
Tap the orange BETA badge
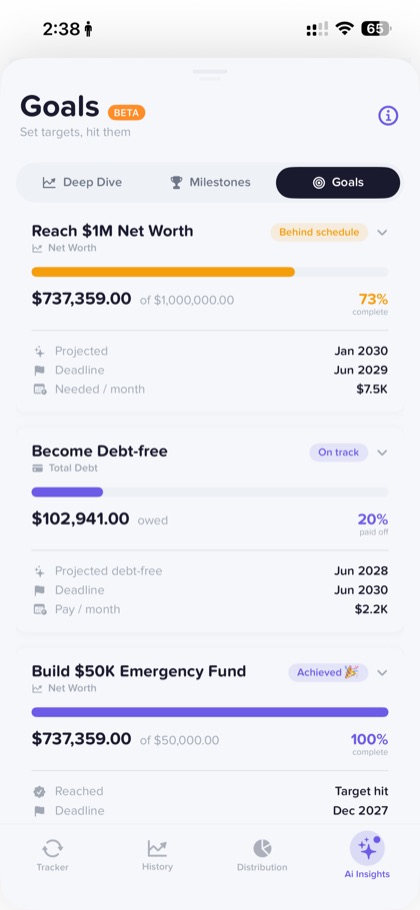pyautogui.click(x=126, y=113)
